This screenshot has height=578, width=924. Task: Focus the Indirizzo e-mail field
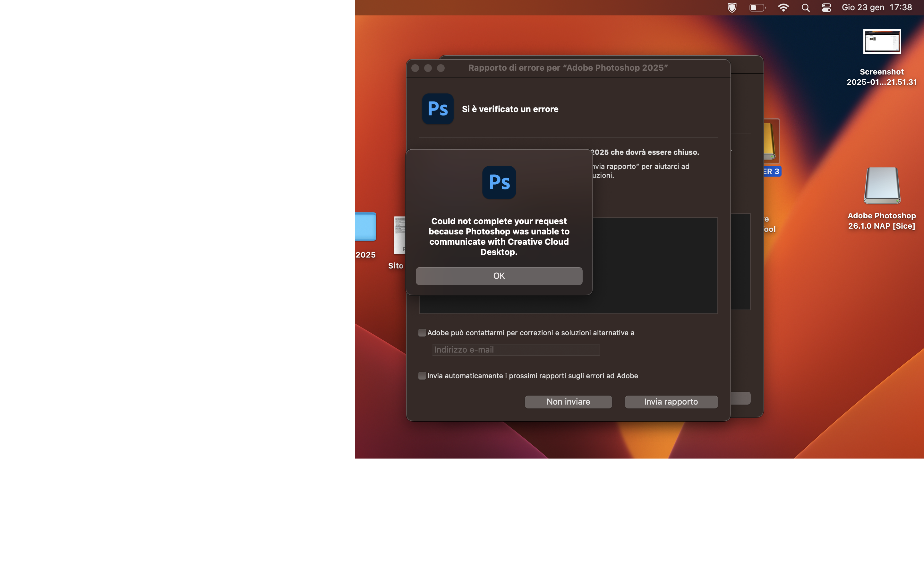[516, 349]
